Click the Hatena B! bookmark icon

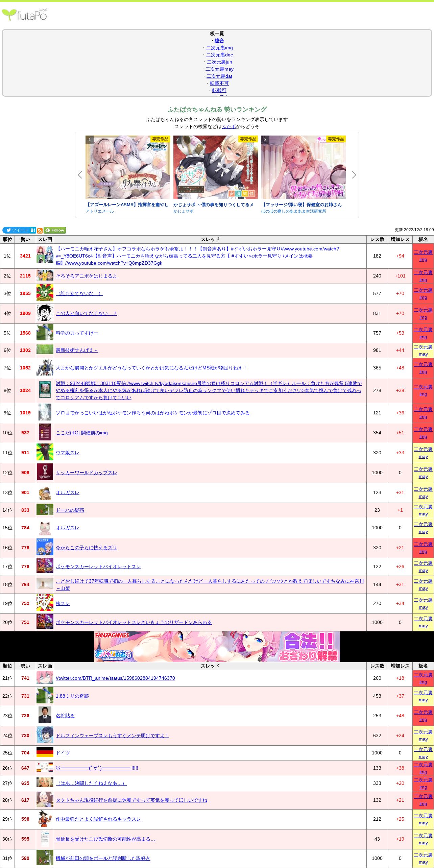33,230
